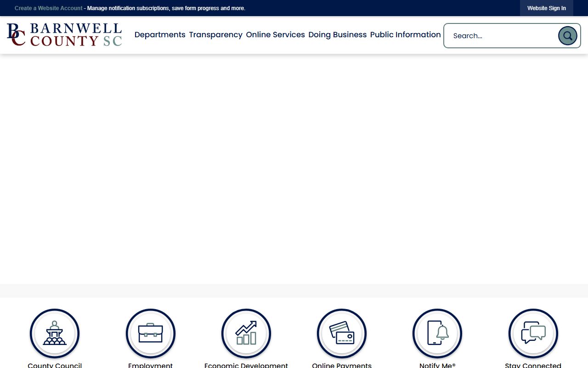Open the Online Services menu
The image size is (588, 368).
[x=276, y=34]
